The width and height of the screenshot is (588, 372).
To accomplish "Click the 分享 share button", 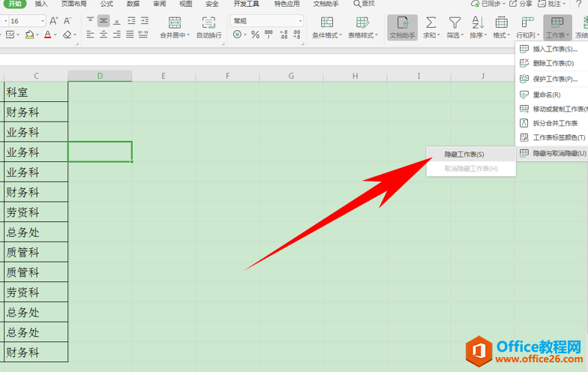I will click(520, 4).
